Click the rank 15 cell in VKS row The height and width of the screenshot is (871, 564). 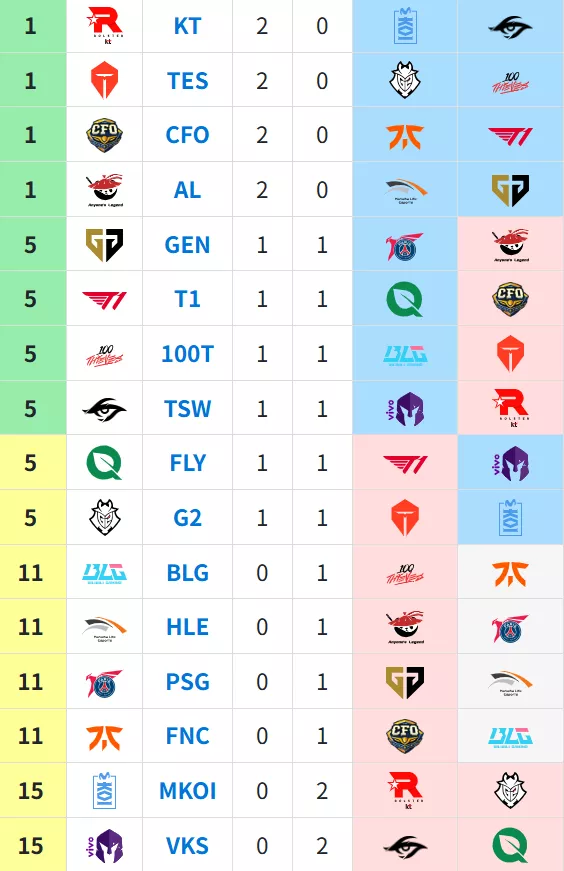pyautogui.click(x=31, y=845)
